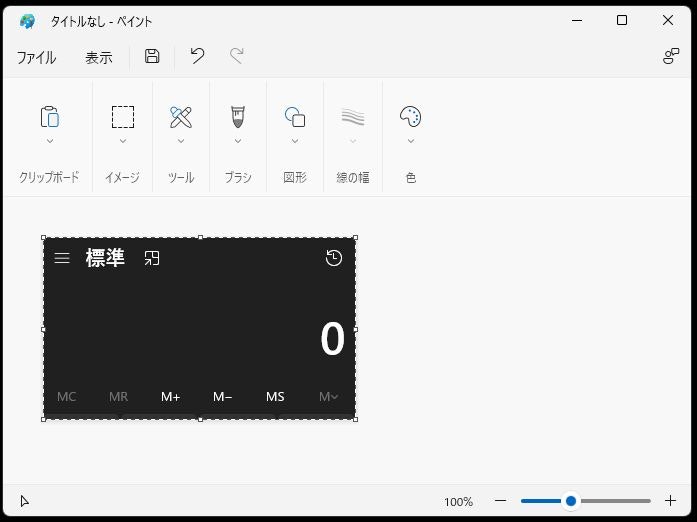Select the ブラシ brush icon

pos(238,117)
